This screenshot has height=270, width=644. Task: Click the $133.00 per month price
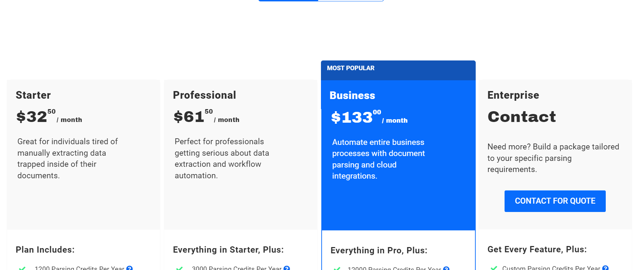(369, 117)
